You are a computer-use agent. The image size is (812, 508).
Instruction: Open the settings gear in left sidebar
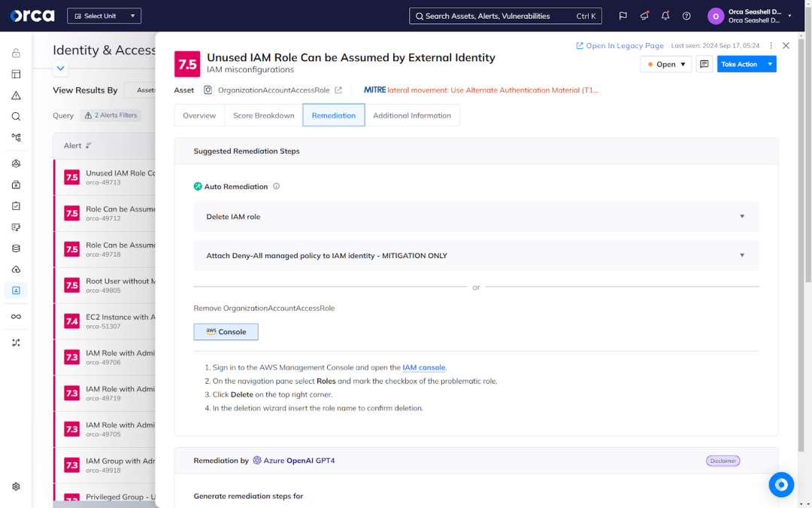click(16, 487)
